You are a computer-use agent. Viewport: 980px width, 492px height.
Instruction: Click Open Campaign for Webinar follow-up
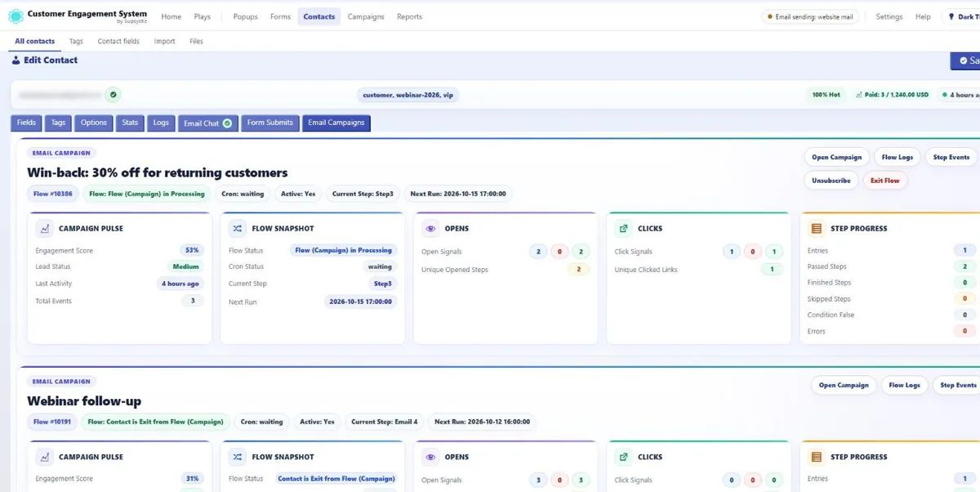click(844, 385)
